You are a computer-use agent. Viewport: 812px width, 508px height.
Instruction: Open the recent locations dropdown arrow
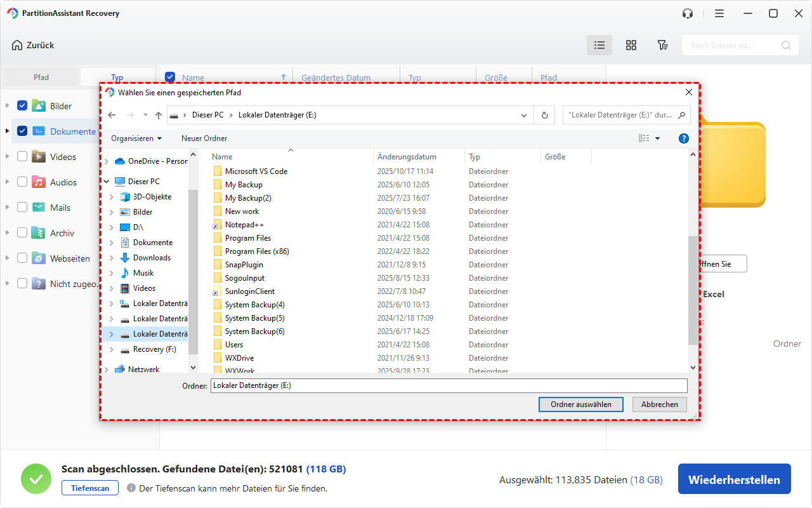coord(145,115)
